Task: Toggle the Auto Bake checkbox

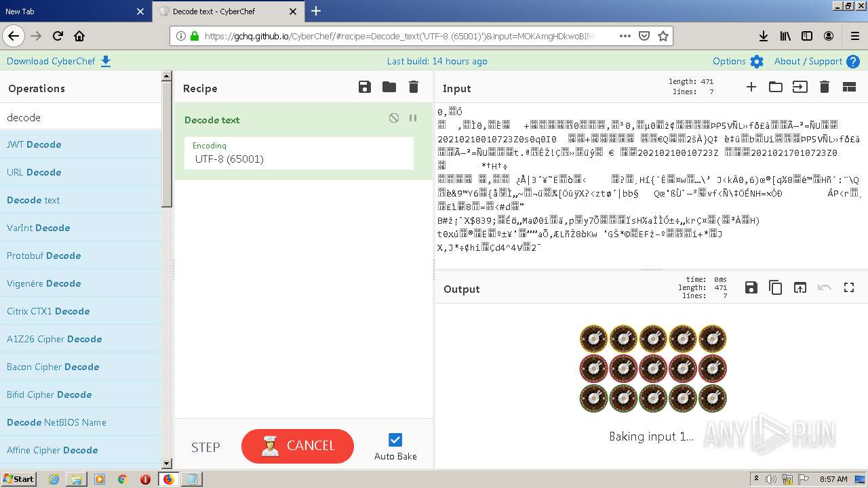Action: click(395, 440)
